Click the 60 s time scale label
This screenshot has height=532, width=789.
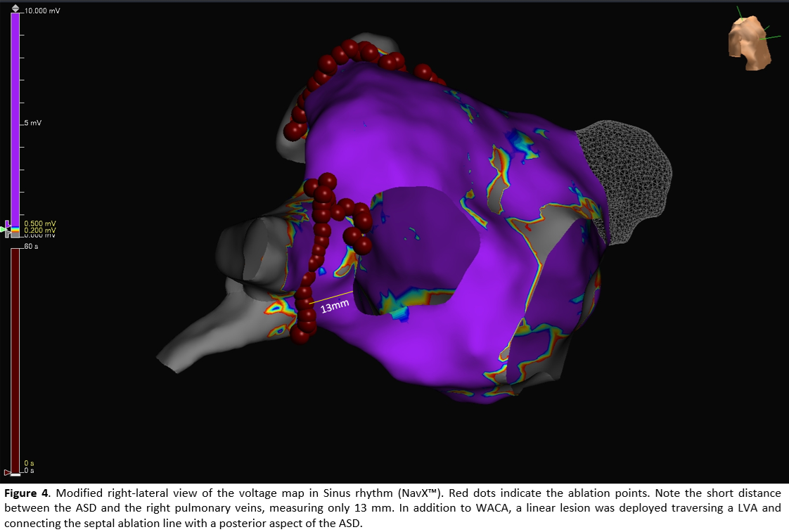[x=31, y=247]
